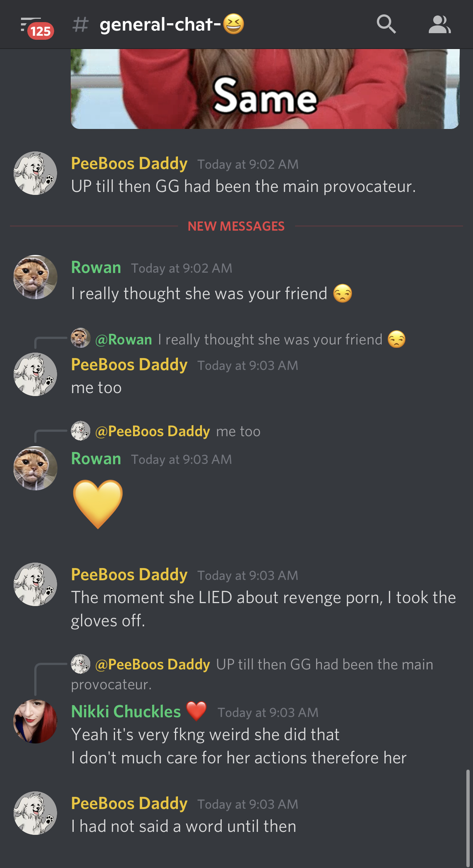Select message about taking the gloves off
Image resolution: width=473 pixels, height=868 pixels.
coord(263,609)
